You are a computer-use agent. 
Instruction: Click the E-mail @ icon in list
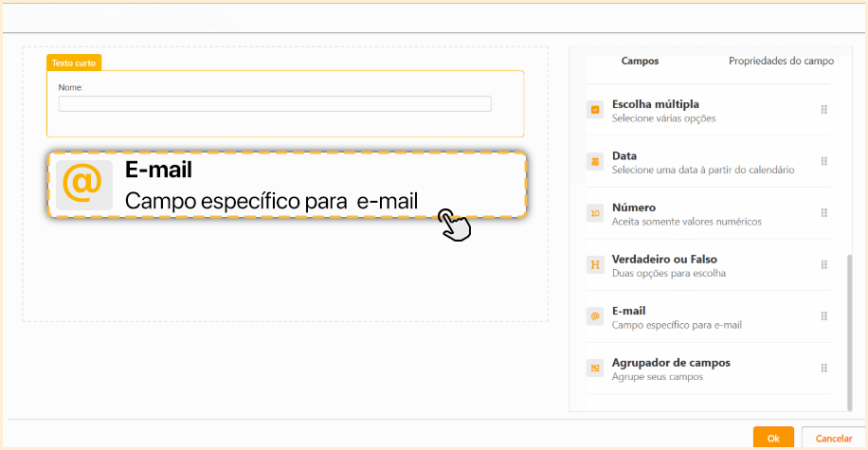[x=595, y=316]
